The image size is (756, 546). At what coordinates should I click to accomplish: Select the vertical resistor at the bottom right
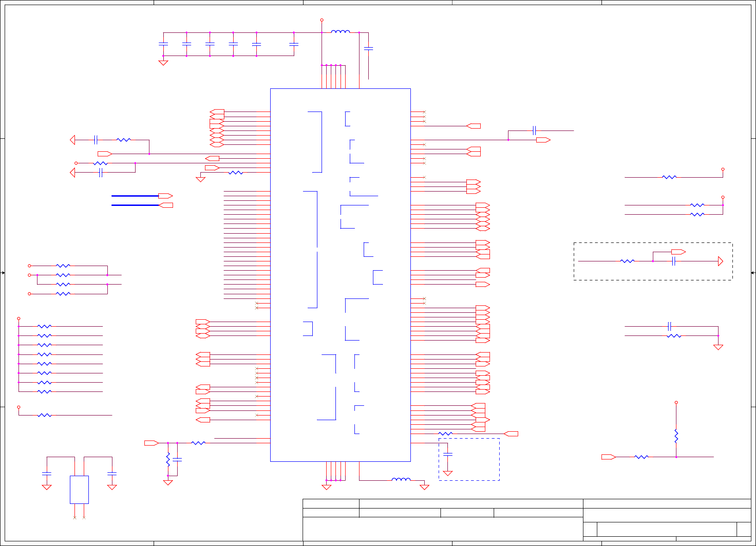point(676,436)
